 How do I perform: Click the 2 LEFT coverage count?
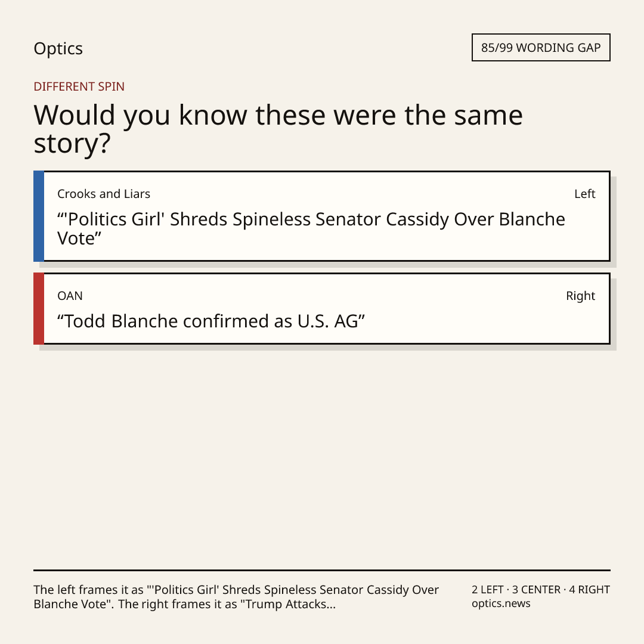(x=488, y=590)
